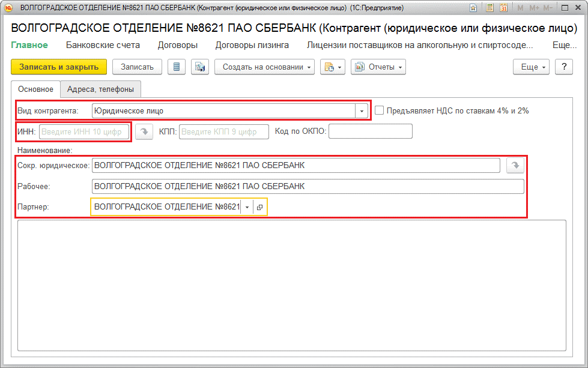Click the M- memory button
This screenshot has height=368, width=588.
[x=548, y=8]
